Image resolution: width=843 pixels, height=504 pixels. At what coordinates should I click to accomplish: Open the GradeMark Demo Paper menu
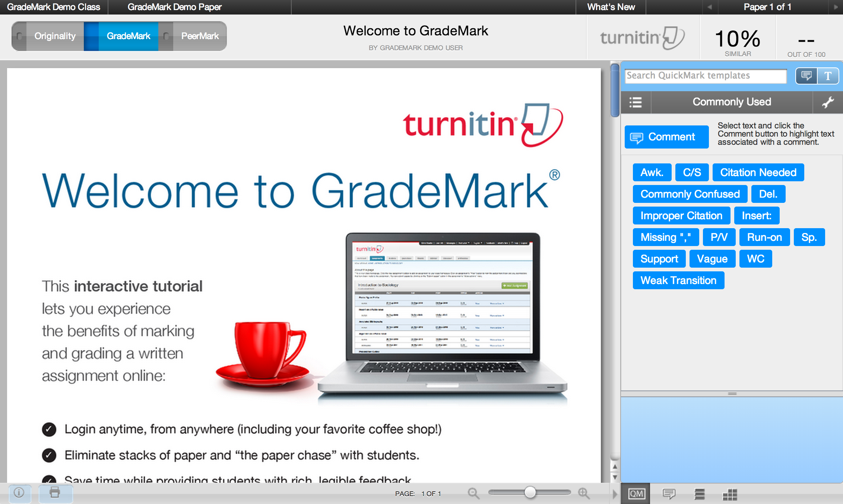coord(174,7)
